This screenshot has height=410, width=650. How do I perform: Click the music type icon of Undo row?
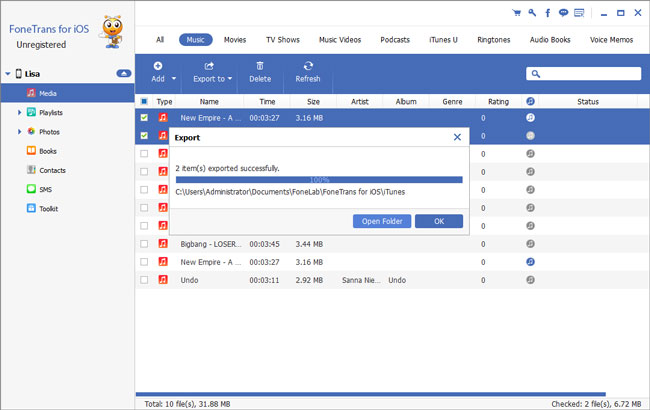pyautogui.click(x=163, y=280)
